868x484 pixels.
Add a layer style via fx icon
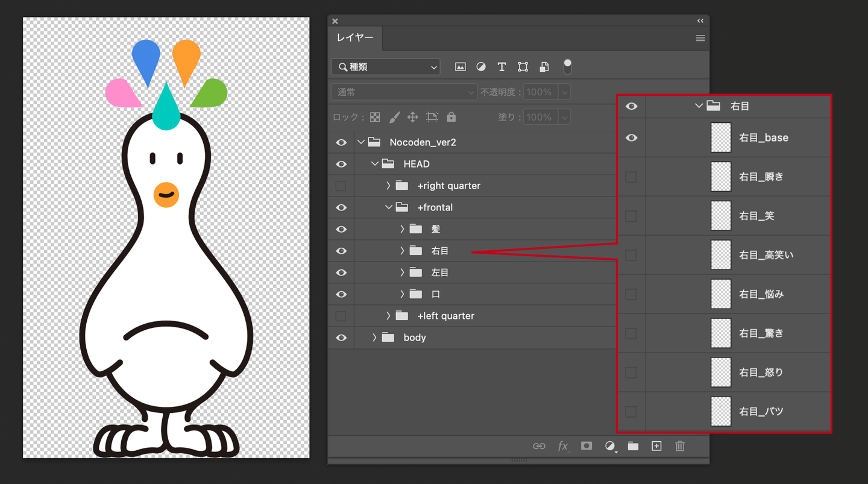pyautogui.click(x=562, y=446)
